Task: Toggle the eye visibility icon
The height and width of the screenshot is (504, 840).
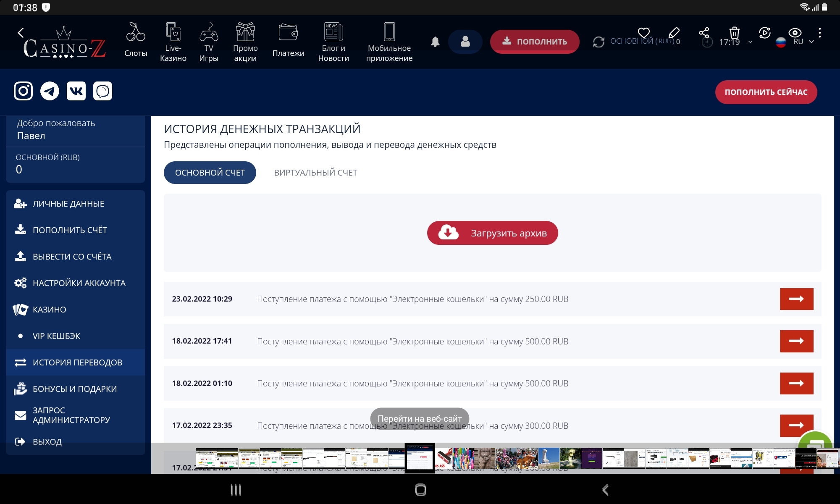Action: pos(795,33)
